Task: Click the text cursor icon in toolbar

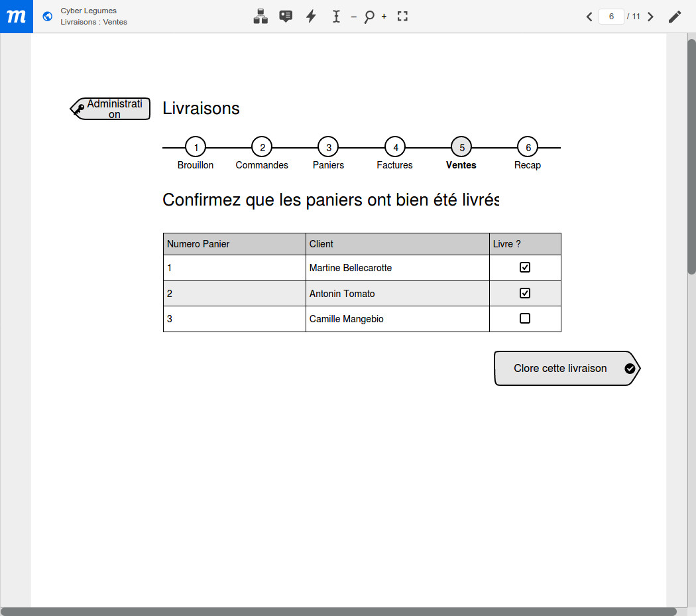Action: [336, 17]
